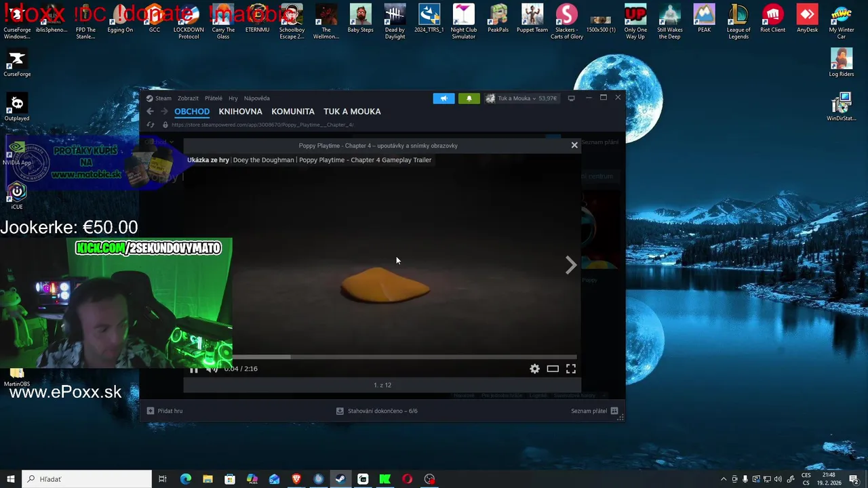Open Windows notification center
Image resolution: width=868 pixels, height=488 pixels.
pos(854,479)
